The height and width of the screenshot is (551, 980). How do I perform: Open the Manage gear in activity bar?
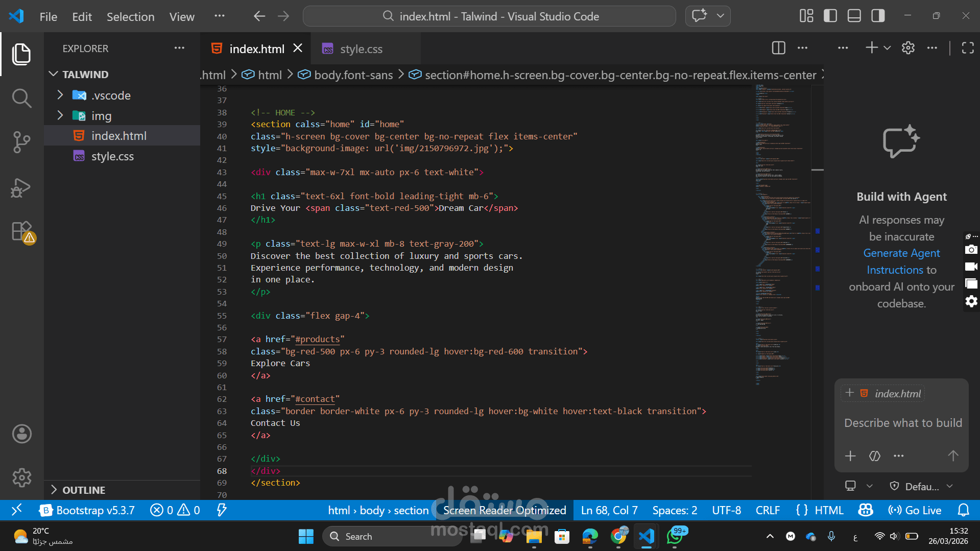tap(21, 478)
